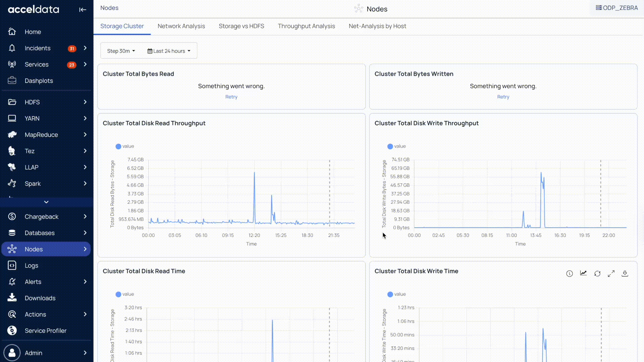Open Dashplots in the sidebar
The height and width of the screenshot is (362, 644).
39,81
